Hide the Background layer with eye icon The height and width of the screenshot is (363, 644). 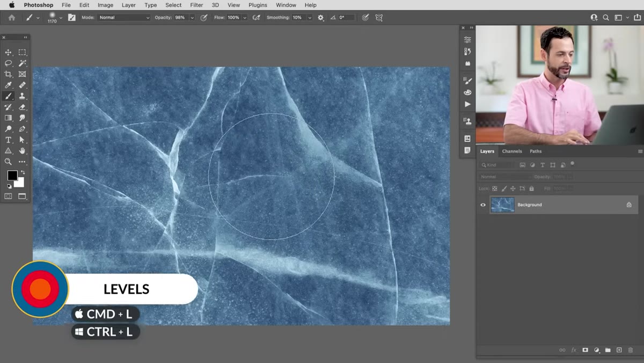(x=483, y=205)
